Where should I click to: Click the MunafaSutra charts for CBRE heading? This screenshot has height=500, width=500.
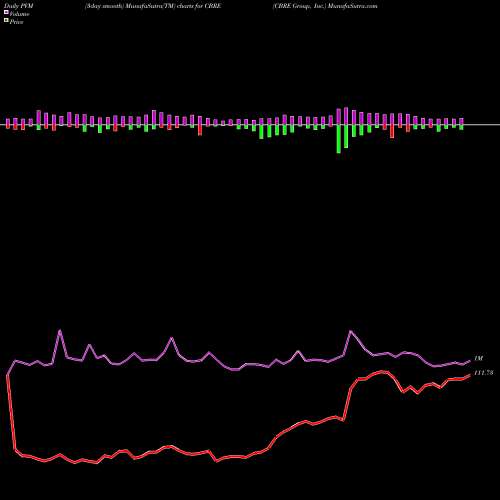click(x=153, y=6)
